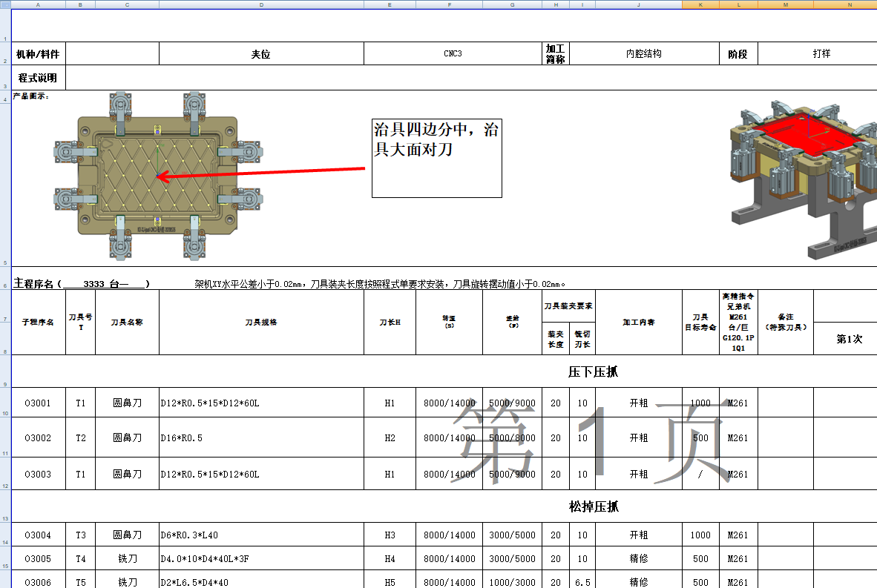The width and height of the screenshot is (877, 588).
Task: Select the 刀具名称 column header cell
Action: tap(127, 322)
